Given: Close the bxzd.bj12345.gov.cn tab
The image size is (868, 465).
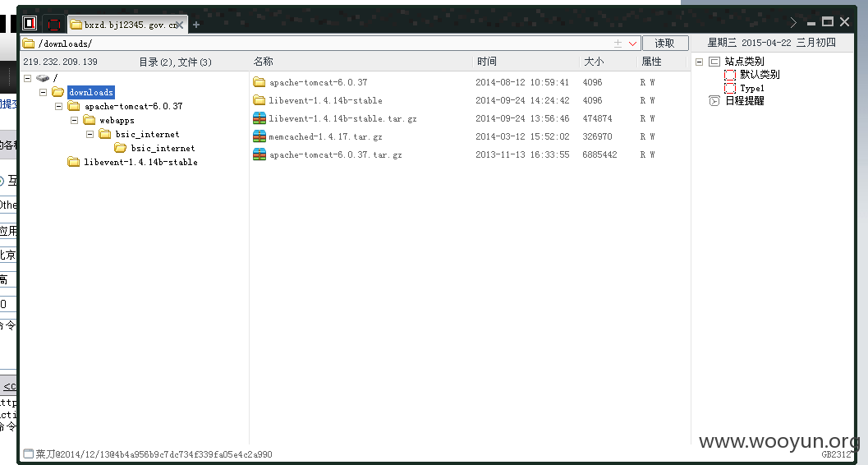Looking at the screenshot, I should (x=179, y=25).
